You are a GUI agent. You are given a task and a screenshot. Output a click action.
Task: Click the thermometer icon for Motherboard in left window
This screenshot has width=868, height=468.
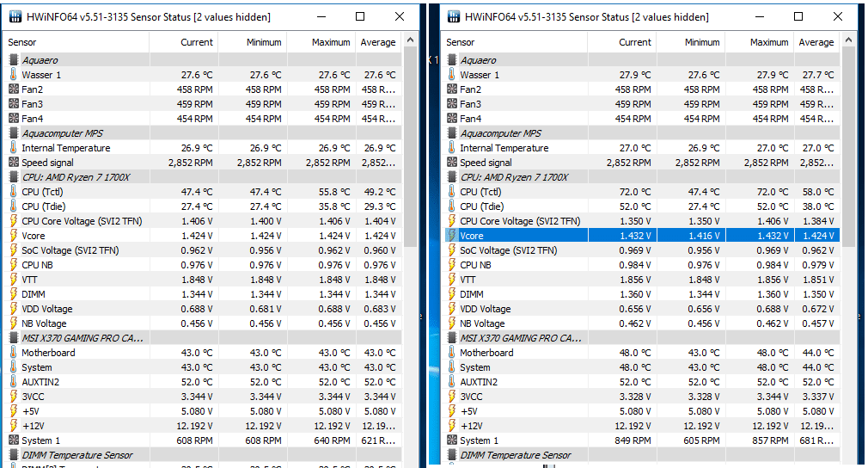[13, 353]
